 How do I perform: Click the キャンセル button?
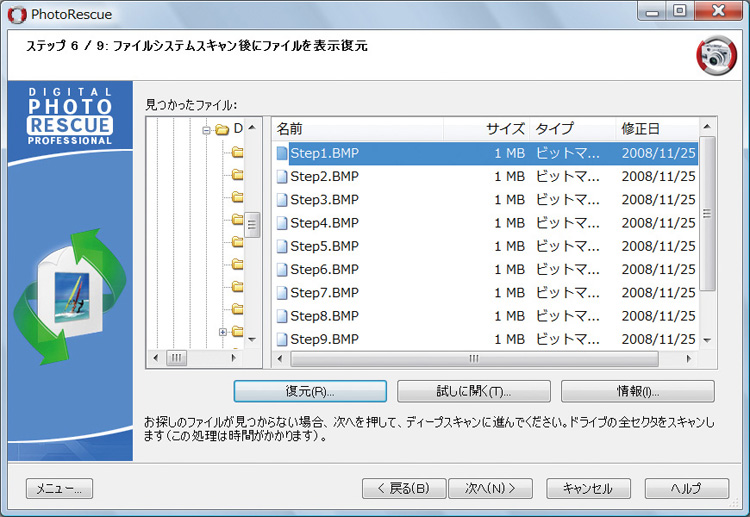tap(588, 488)
